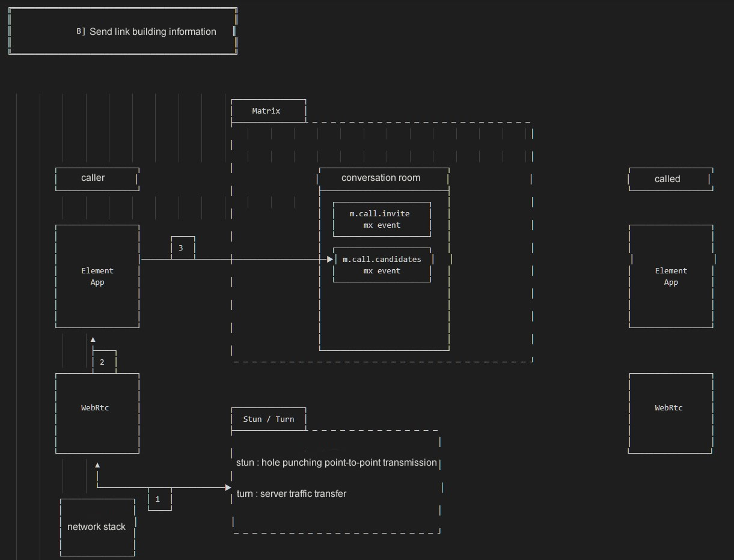
Task: Click the 'm.call.invite mx event' box
Action: pyautogui.click(x=382, y=219)
